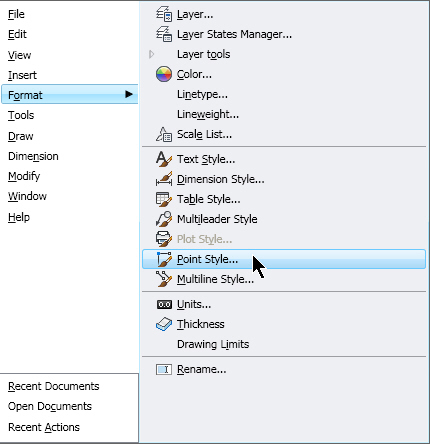Screen dimensions: 430x444
Task: Click the Rename icon
Action: [x=164, y=369]
